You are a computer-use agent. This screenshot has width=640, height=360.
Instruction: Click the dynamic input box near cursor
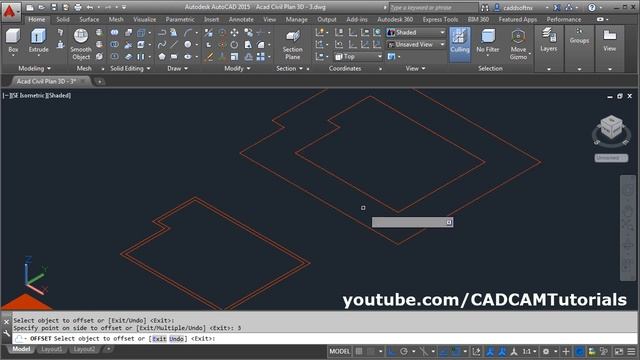[412, 222]
